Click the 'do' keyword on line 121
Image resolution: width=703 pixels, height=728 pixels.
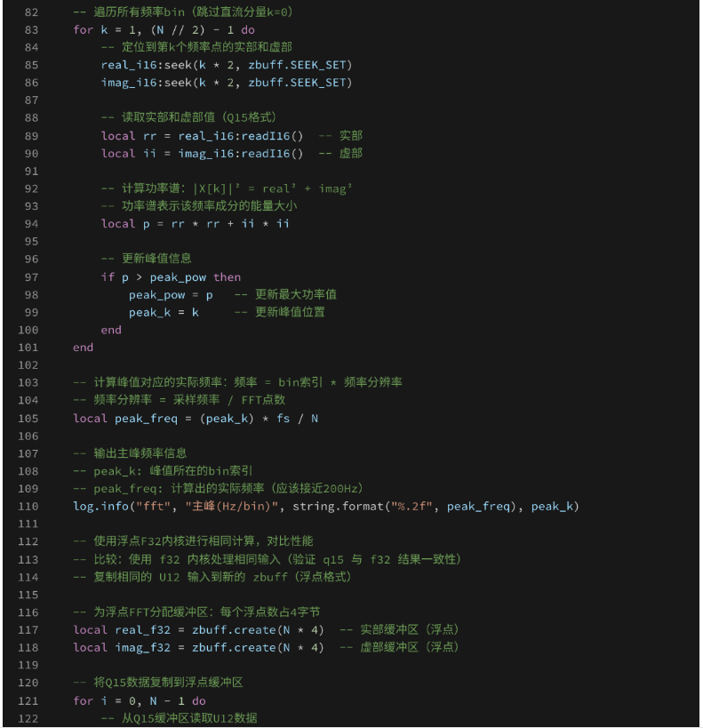click(x=199, y=701)
